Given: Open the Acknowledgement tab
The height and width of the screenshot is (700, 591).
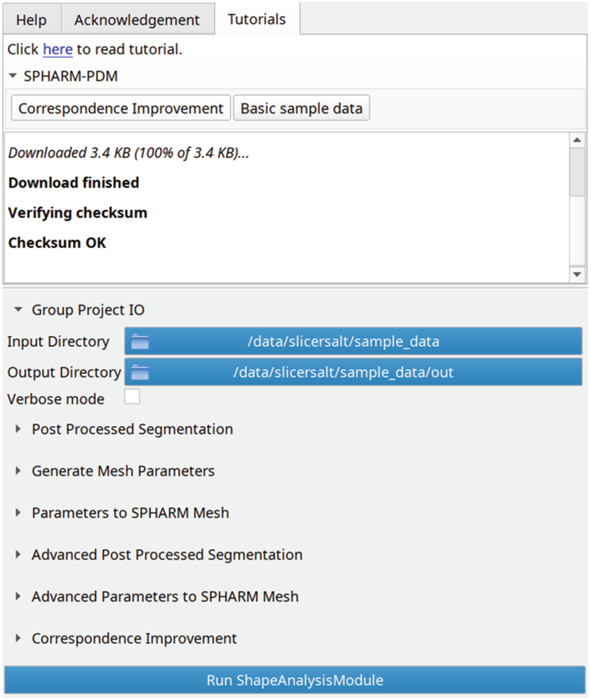Looking at the screenshot, I should (x=137, y=19).
